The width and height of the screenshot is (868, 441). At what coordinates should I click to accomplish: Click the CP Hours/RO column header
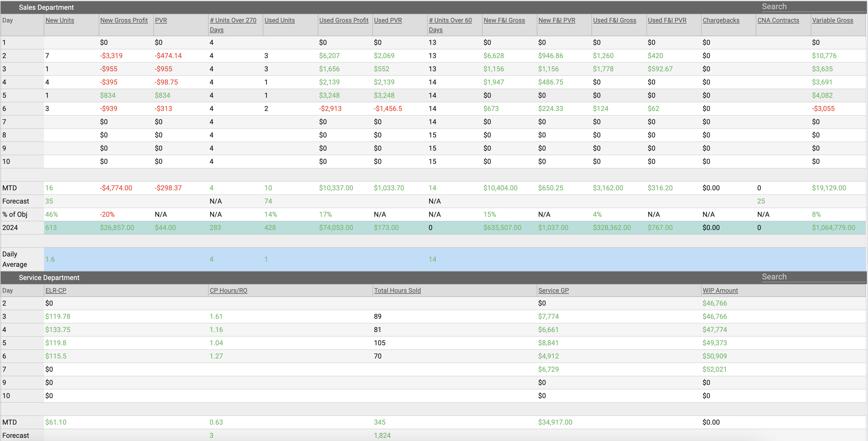(x=228, y=291)
